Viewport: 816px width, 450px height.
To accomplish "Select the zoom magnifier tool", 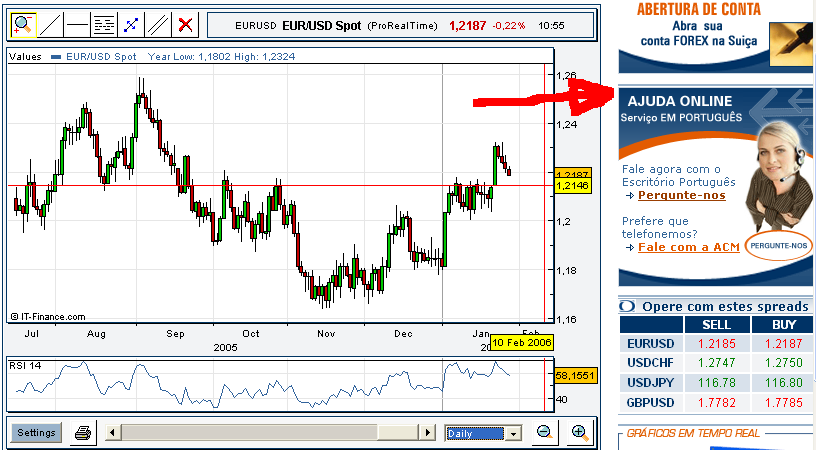I will click(23, 25).
